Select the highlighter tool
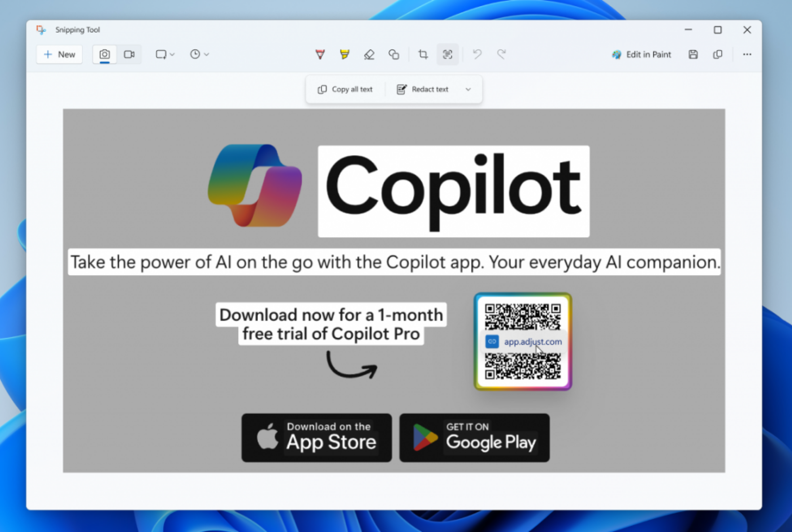The image size is (792, 532). [345, 54]
